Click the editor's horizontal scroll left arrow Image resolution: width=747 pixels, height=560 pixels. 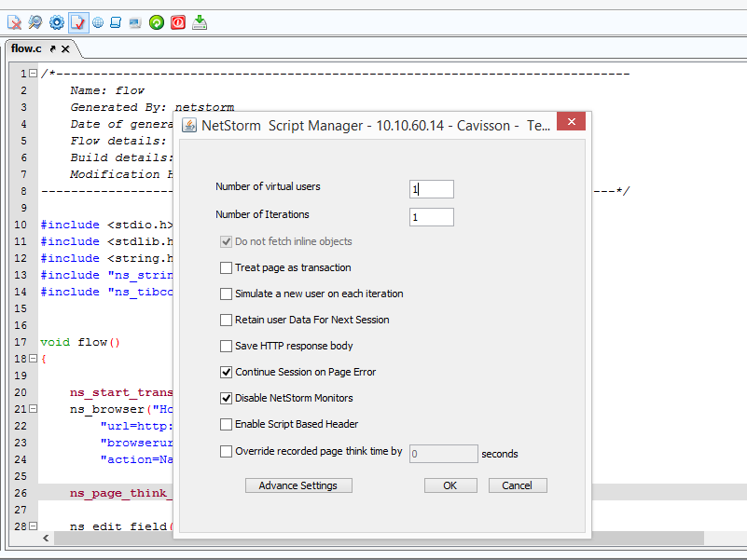coord(46,538)
